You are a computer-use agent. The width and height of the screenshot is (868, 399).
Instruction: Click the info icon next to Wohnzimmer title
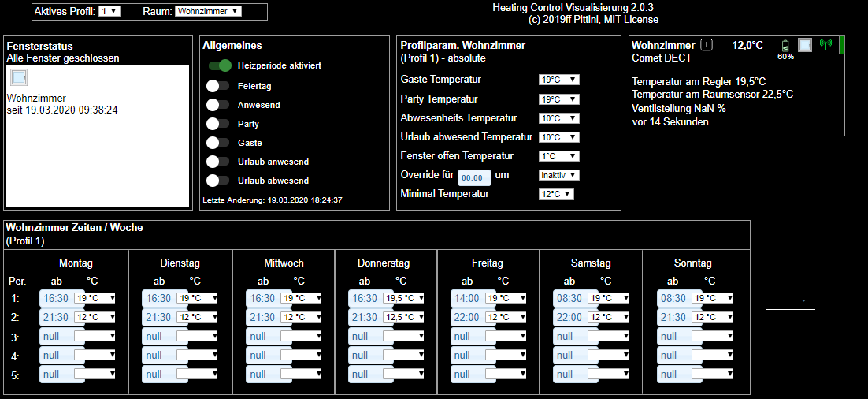707,45
